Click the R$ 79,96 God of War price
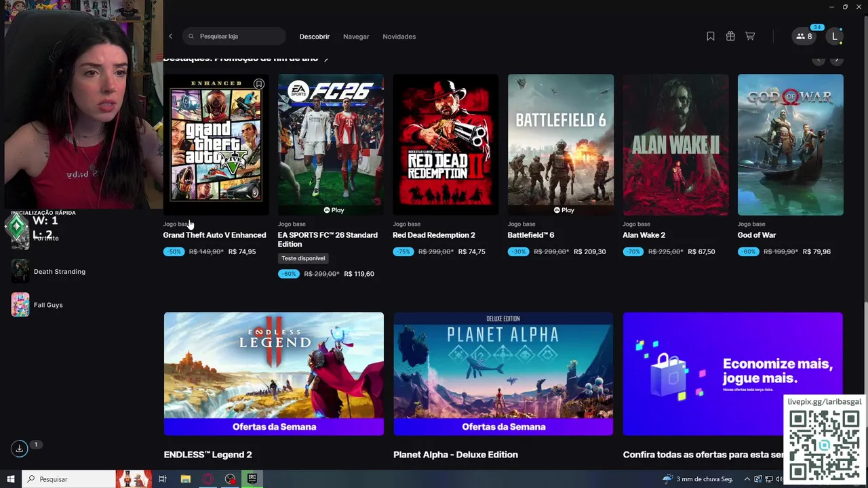Screen dimensions: 868x488 point(816,251)
